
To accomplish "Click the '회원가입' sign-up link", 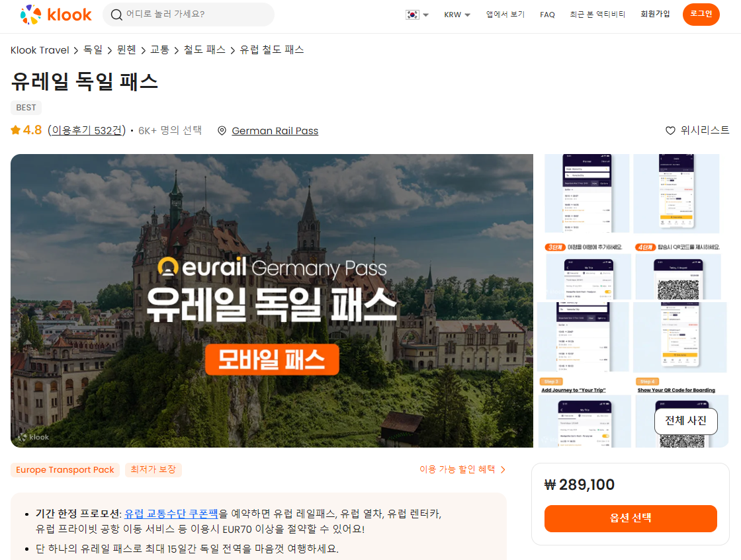I will point(655,14).
